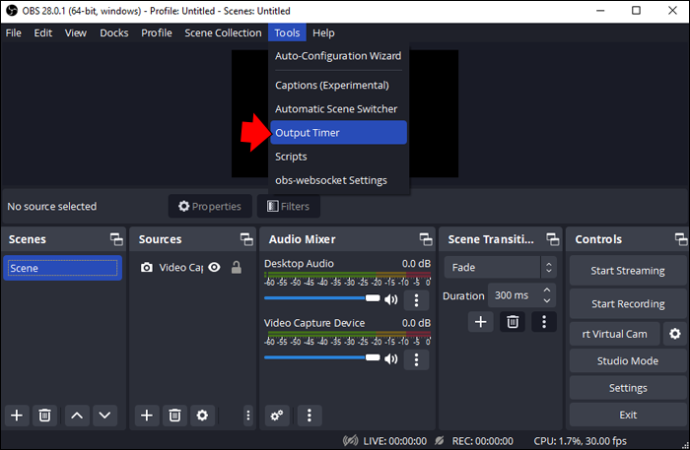Enable Studio Mode
Screen dimensions: 690x450
pos(628,361)
